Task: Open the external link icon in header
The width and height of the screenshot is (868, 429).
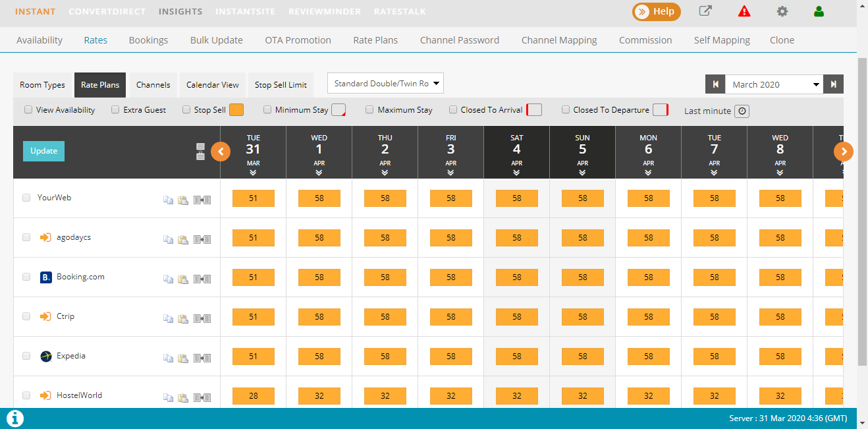Action: (705, 11)
